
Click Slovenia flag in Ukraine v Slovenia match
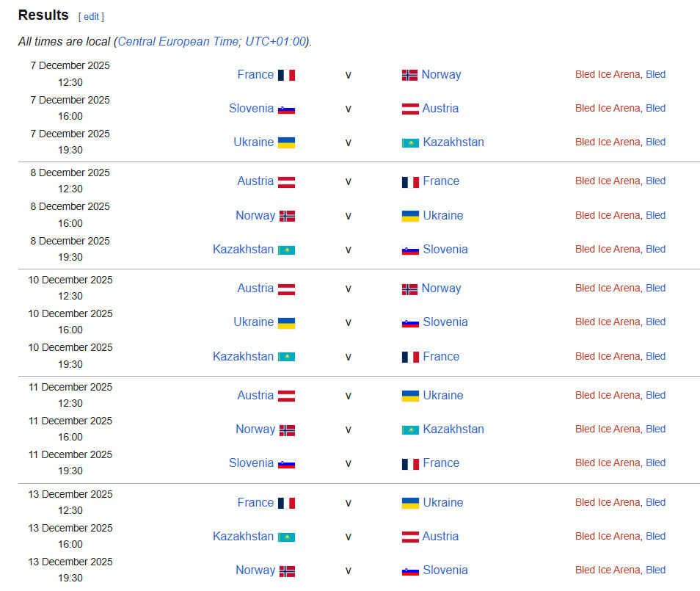click(x=410, y=322)
